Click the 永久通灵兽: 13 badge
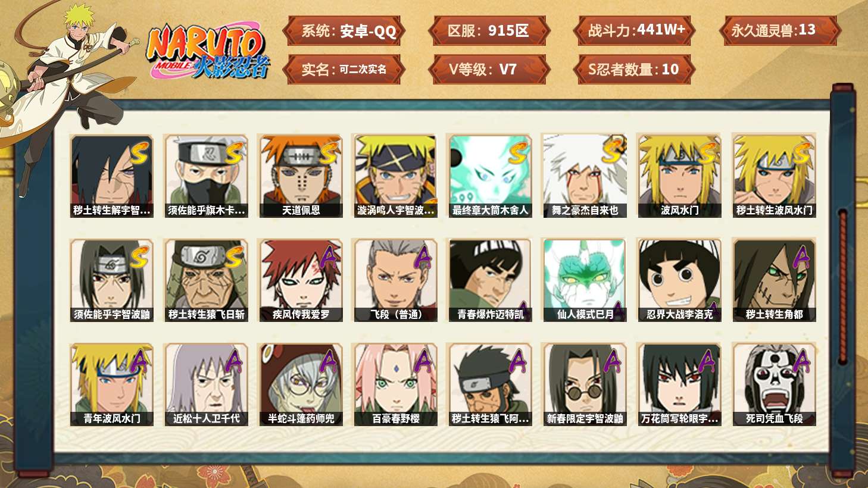This screenshot has width=868, height=488. [780, 31]
